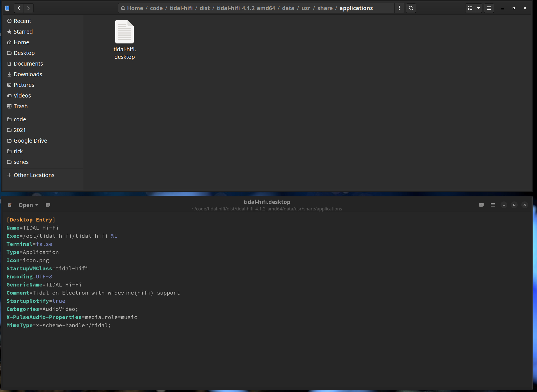
Task: Switch the file view to list mode
Action: point(470,8)
